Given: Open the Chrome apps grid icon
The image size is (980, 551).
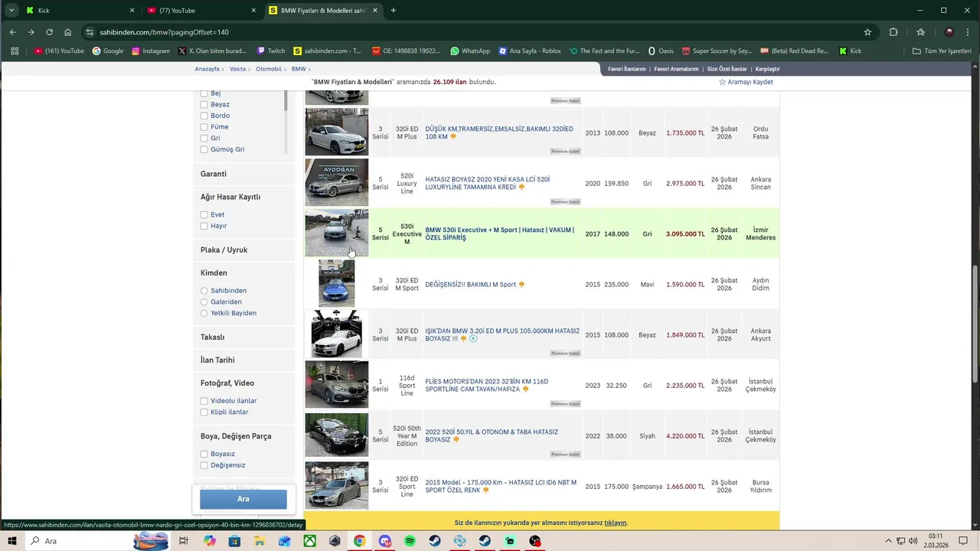Looking at the screenshot, I should pyautogui.click(x=15, y=51).
